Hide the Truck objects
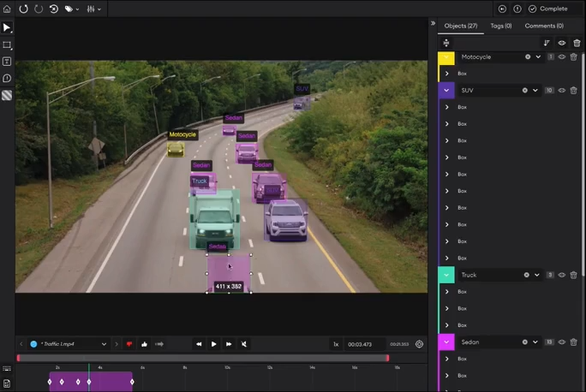Image resolution: width=586 pixels, height=392 pixels. [x=562, y=275]
